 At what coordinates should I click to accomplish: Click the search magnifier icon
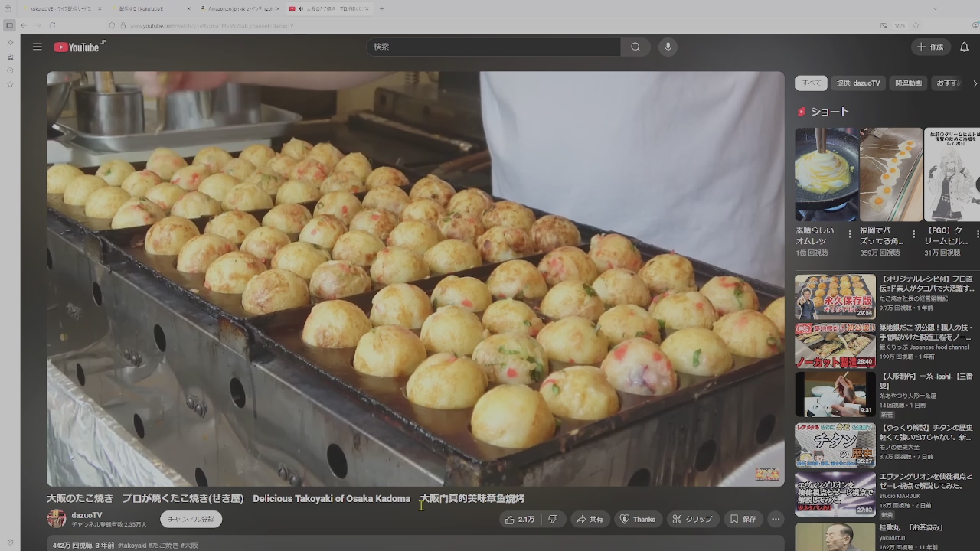(x=635, y=47)
